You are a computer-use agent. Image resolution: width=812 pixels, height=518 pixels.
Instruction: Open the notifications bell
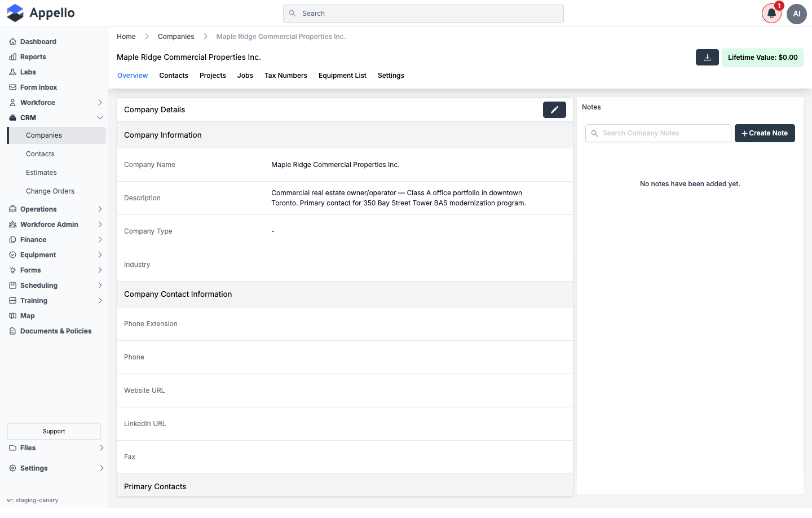point(771,14)
